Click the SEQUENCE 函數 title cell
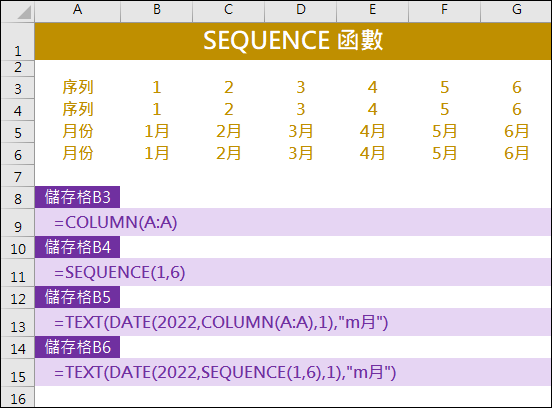The image size is (552, 408). tap(293, 42)
